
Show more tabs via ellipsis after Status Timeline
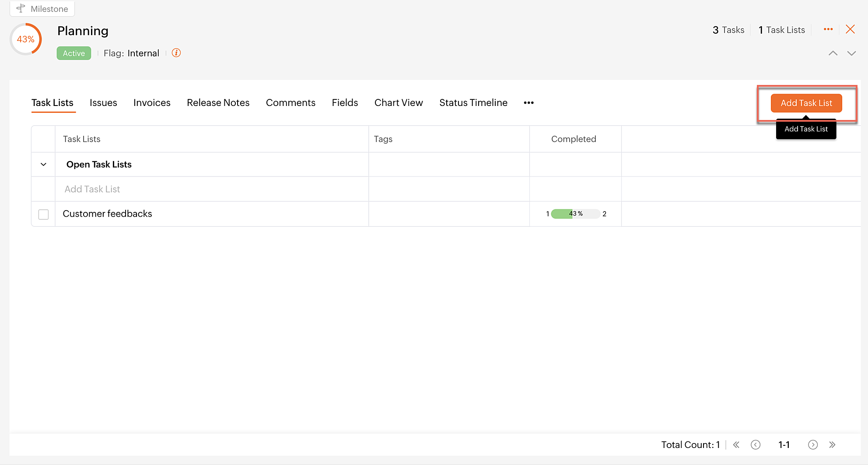coord(528,103)
